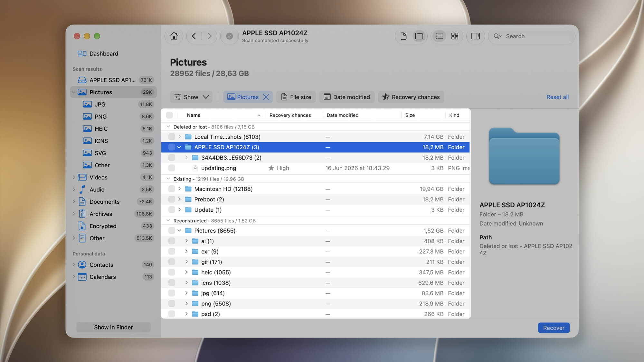Image resolution: width=644 pixels, height=362 pixels.
Task: Open the Date modified filter
Action: click(347, 97)
